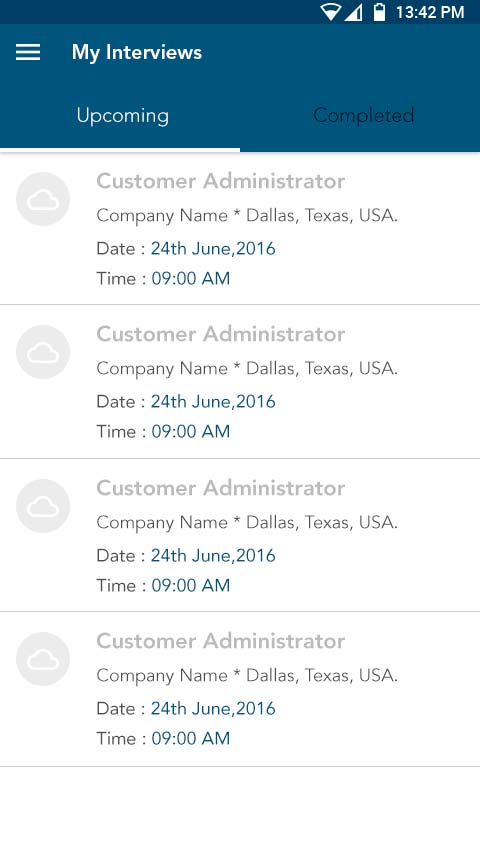
Task: Tap the first interview's cloud company logo
Action: [43, 199]
